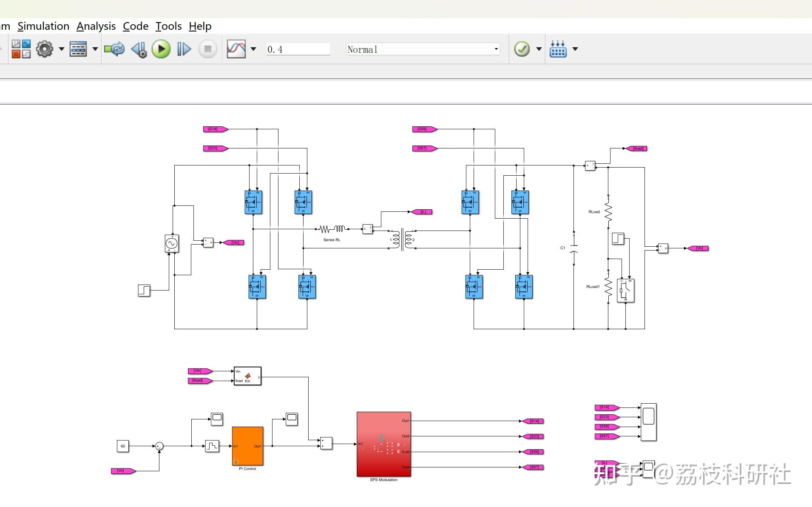This screenshot has height=507, width=812.
Task: Select the orange PI Control block
Action: click(x=247, y=446)
